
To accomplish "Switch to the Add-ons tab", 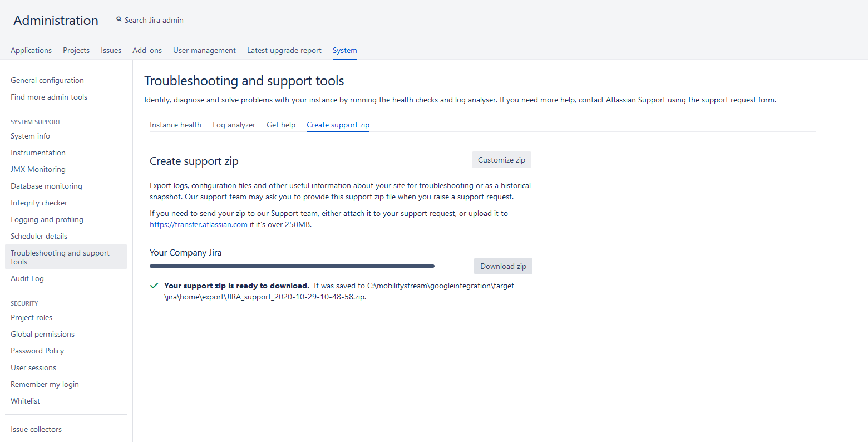I will tap(147, 50).
